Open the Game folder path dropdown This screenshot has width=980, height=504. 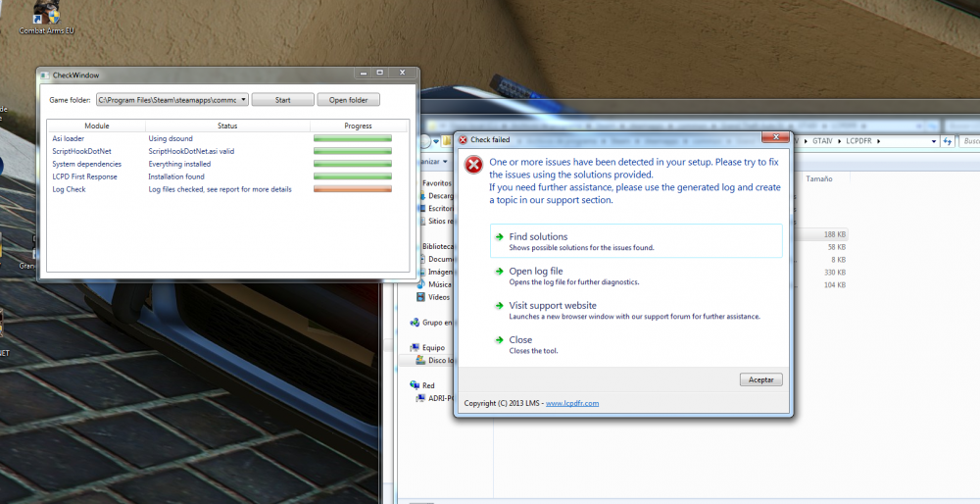(x=242, y=100)
